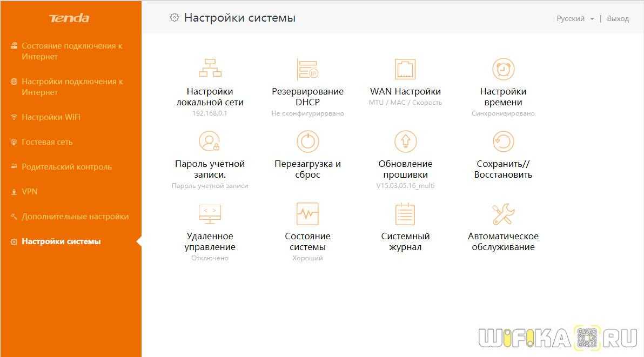Click the Настройки локальной сети label
The image size is (644, 357).
[210, 97]
